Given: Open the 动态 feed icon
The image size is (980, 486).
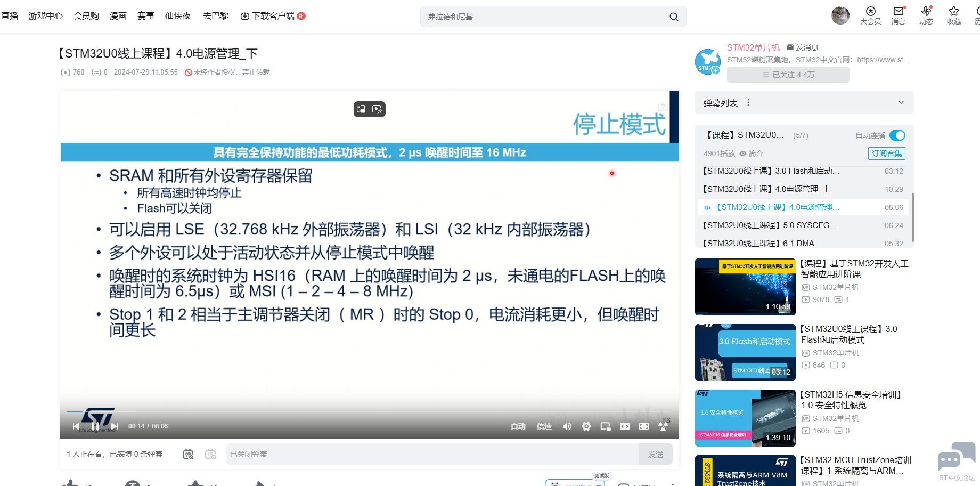Looking at the screenshot, I should (x=926, y=15).
